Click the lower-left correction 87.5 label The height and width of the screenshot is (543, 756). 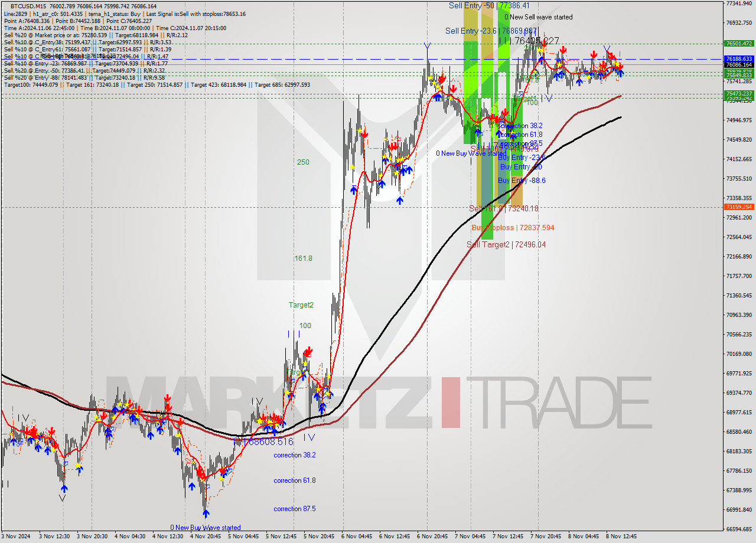tap(294, 509)
